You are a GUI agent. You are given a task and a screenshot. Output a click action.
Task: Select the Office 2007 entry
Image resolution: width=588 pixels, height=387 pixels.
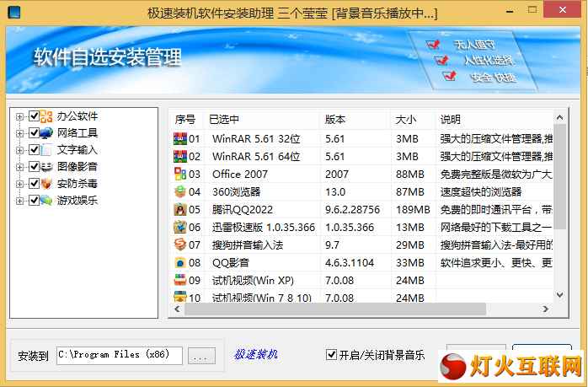pos(240,175)
